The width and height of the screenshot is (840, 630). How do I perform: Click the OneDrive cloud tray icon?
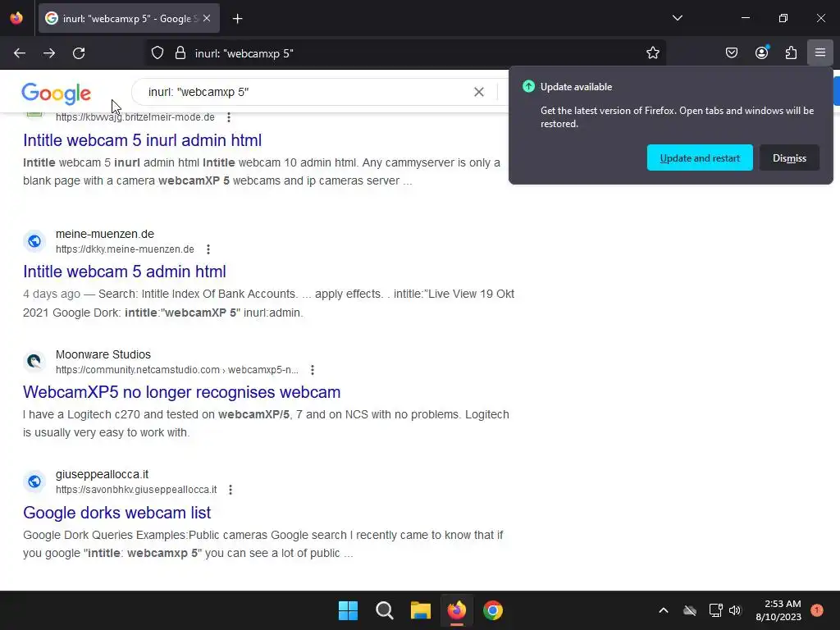(690, 610)
